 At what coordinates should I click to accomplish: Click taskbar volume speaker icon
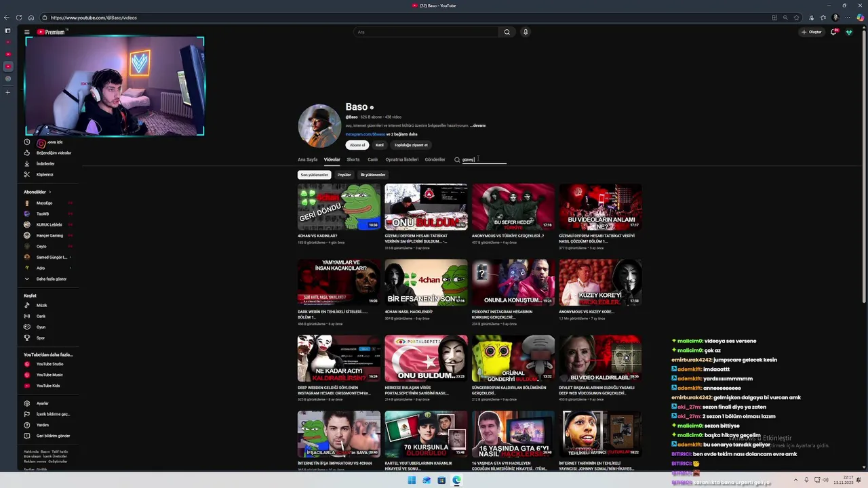(x=825, y=480)
